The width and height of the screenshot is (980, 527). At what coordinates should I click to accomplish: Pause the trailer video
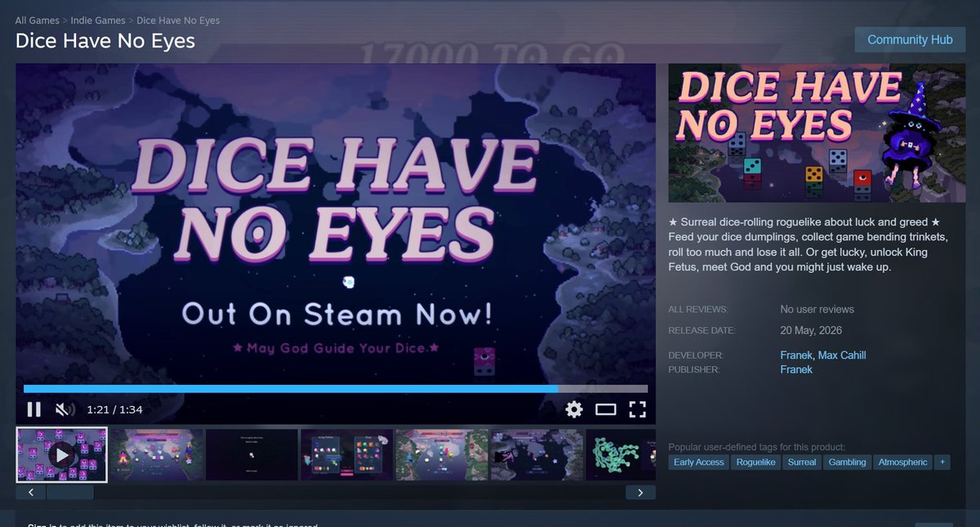[34, 409]
